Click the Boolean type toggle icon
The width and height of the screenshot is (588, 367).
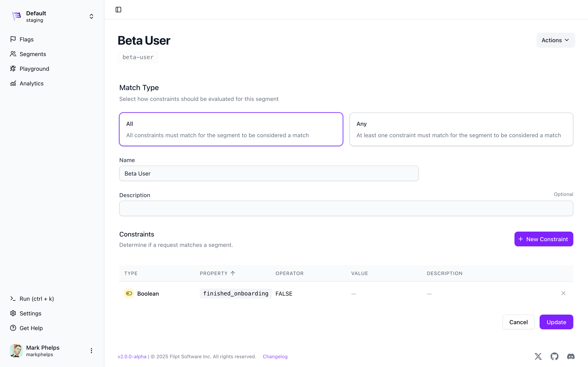tap(129, 293)
